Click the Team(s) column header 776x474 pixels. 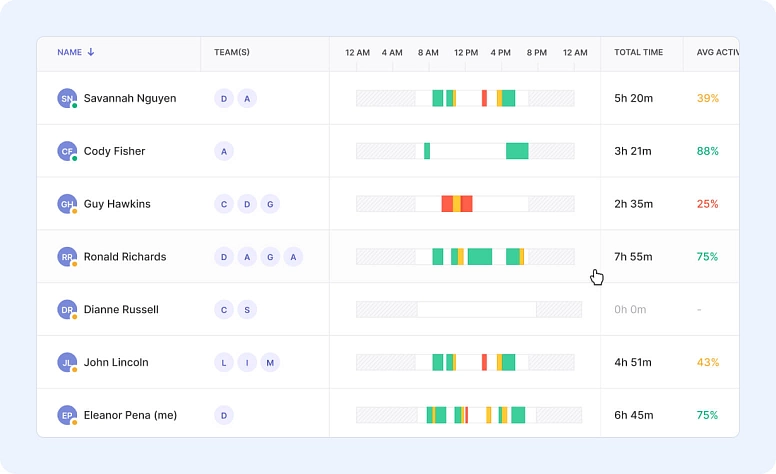pos(231,53)
